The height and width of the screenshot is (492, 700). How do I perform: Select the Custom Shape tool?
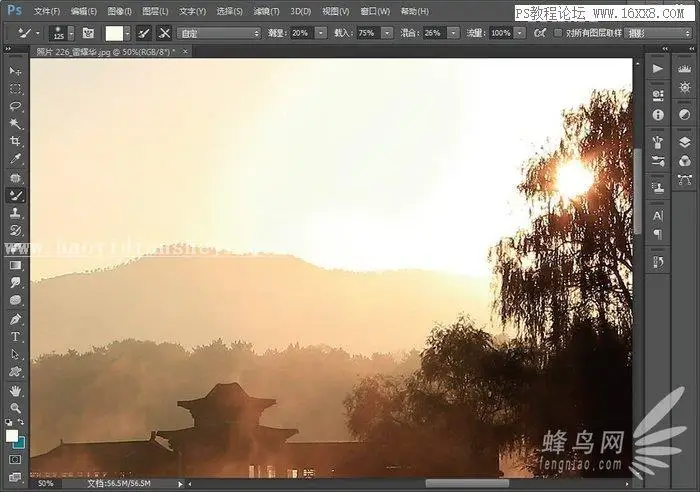[15, 371]
